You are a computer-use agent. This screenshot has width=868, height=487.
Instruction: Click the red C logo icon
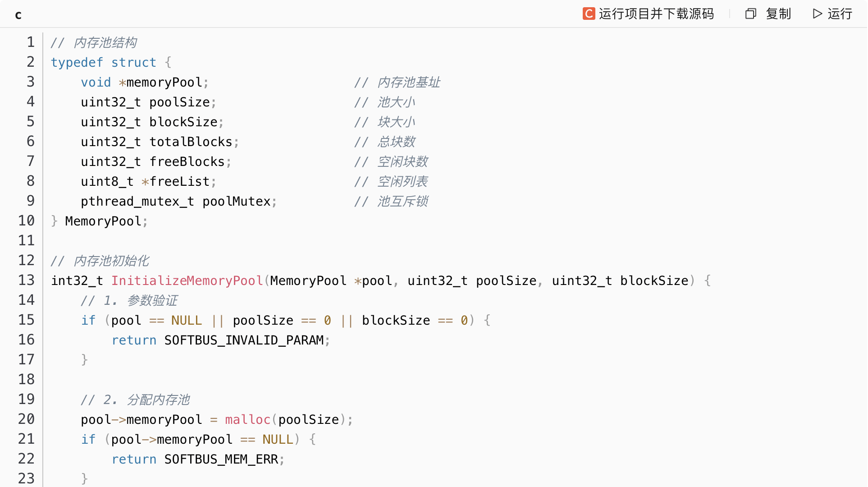pyautogui.click(x=589, y=14)
